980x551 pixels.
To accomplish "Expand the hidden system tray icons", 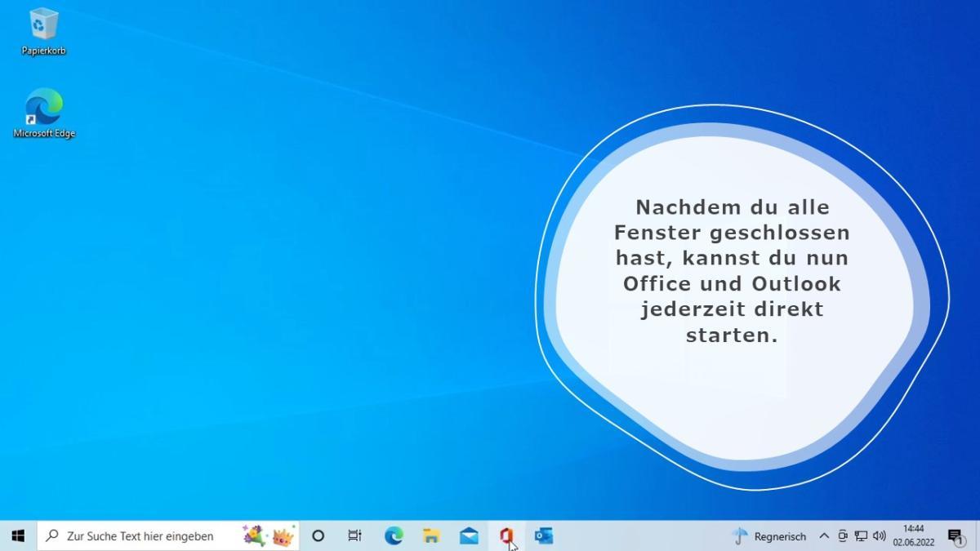I will tap(823, 535).
